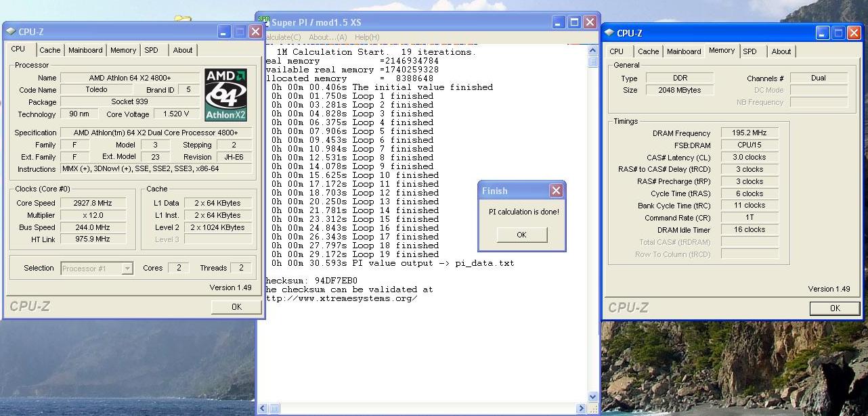Viewport: 868px width, 416px height.
Task: Click Channels # value Dual
Action: coord(819,78)
